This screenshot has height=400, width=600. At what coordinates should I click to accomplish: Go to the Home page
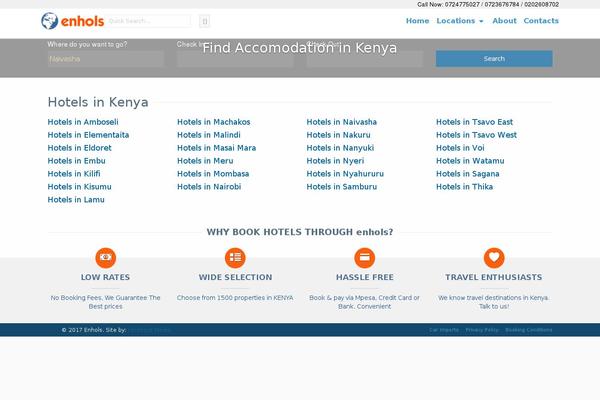417,21
